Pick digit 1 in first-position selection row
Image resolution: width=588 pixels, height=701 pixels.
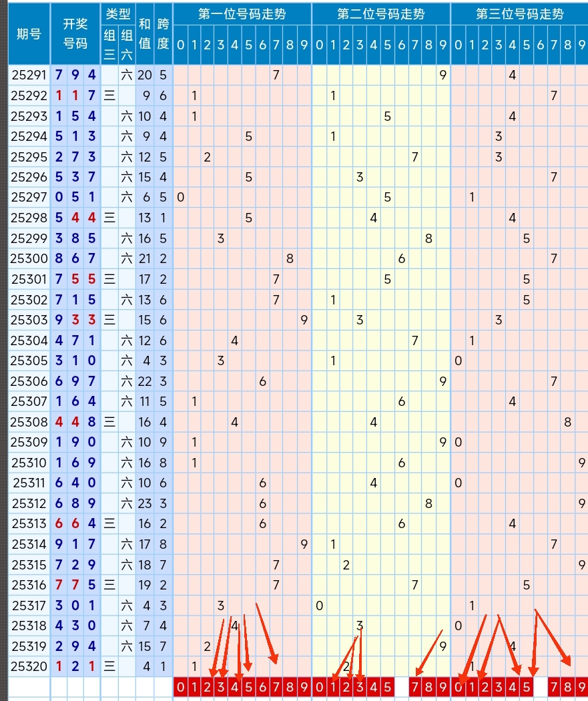pos(194,687)
